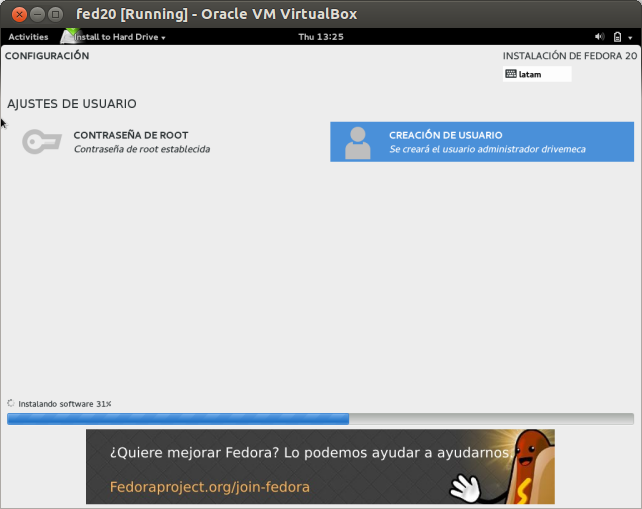Click the CONFIGURACIÓN heading
This screenshot has width=642, height=509.
tap(47, 56)
